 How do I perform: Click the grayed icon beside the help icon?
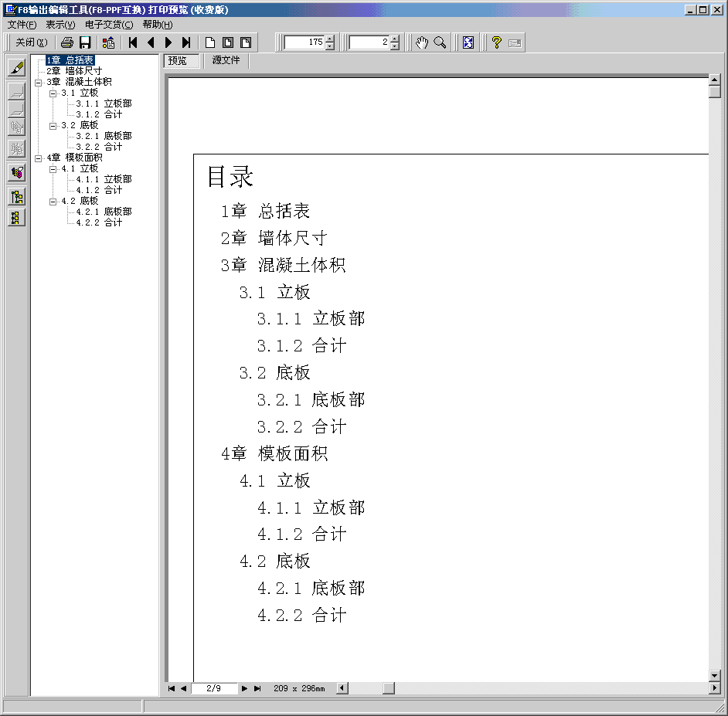[515, 43]
